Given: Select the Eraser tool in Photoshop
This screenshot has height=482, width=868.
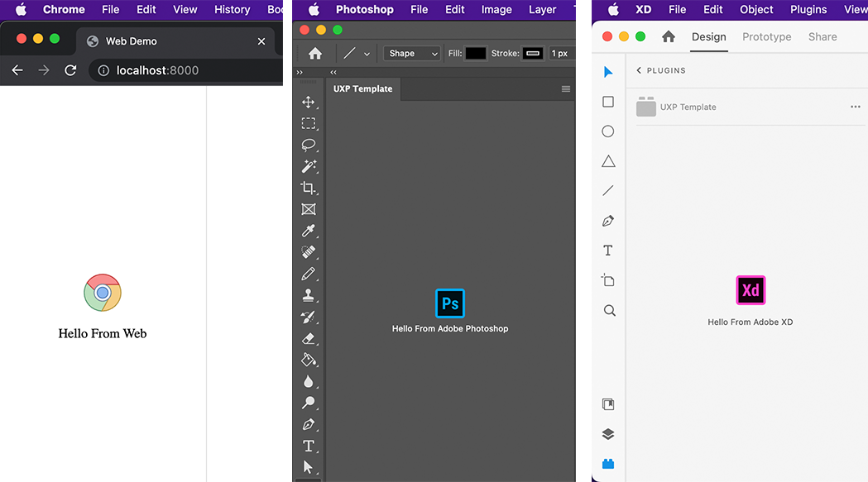Looking at the screenshot, I should (x=309, y=338).
